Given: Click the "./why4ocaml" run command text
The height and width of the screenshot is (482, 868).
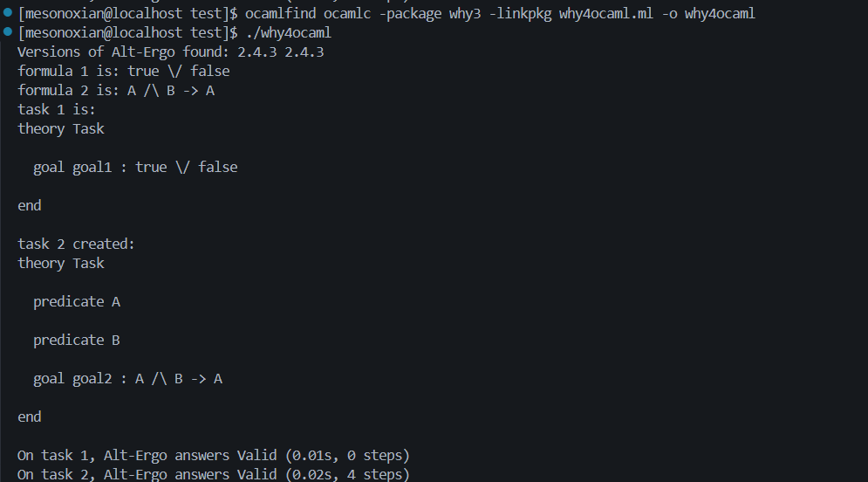Looking at the screenshot, I should tap(288, 32).
